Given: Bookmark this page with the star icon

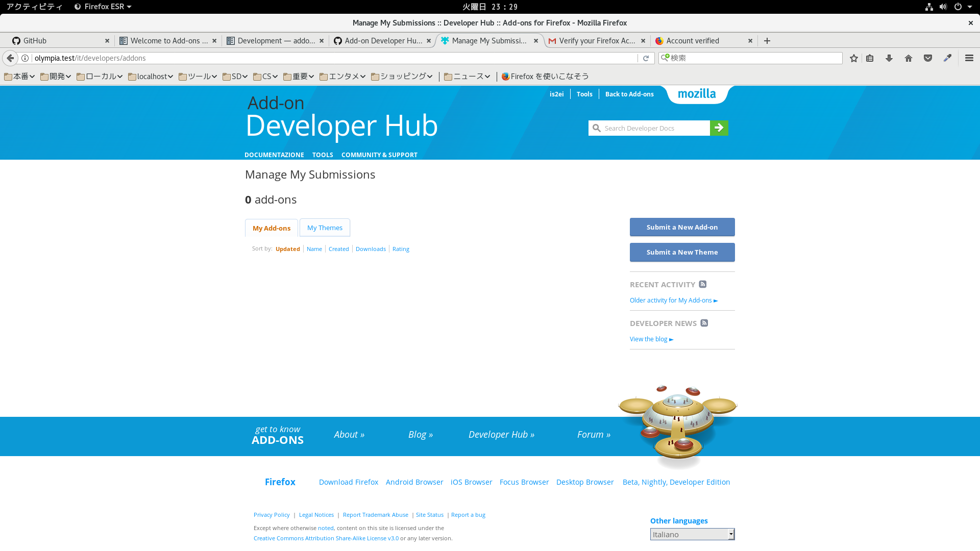Looking at the screenshot, I should pos(854,58).
